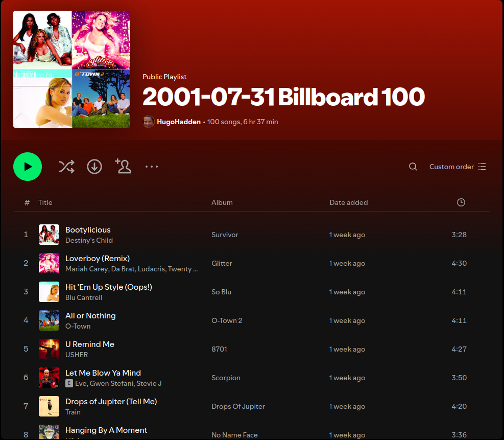Viewport: 504px width, 440px height.
Task: Go to the Glitter album link
Action: point(222,263)
